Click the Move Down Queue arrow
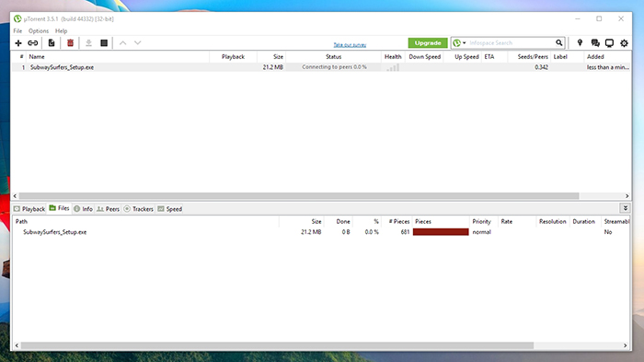This screenshot has width=644, height=362. click(x=138, y=42)
